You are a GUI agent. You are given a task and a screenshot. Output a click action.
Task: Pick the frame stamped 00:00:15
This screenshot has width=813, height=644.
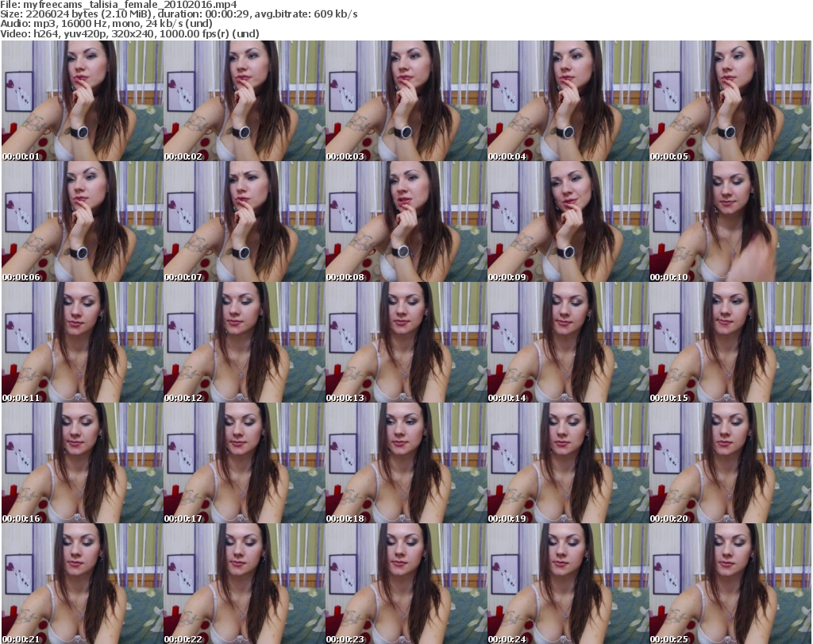click(730, 343)
